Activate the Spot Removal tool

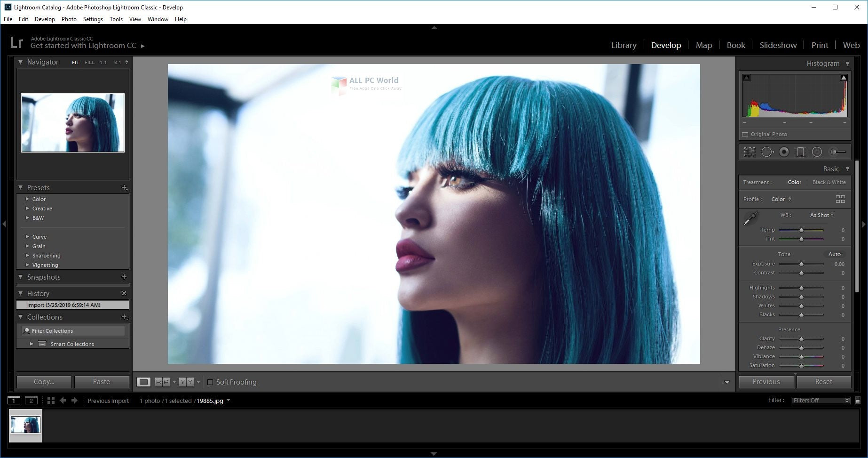coord(767,152)
